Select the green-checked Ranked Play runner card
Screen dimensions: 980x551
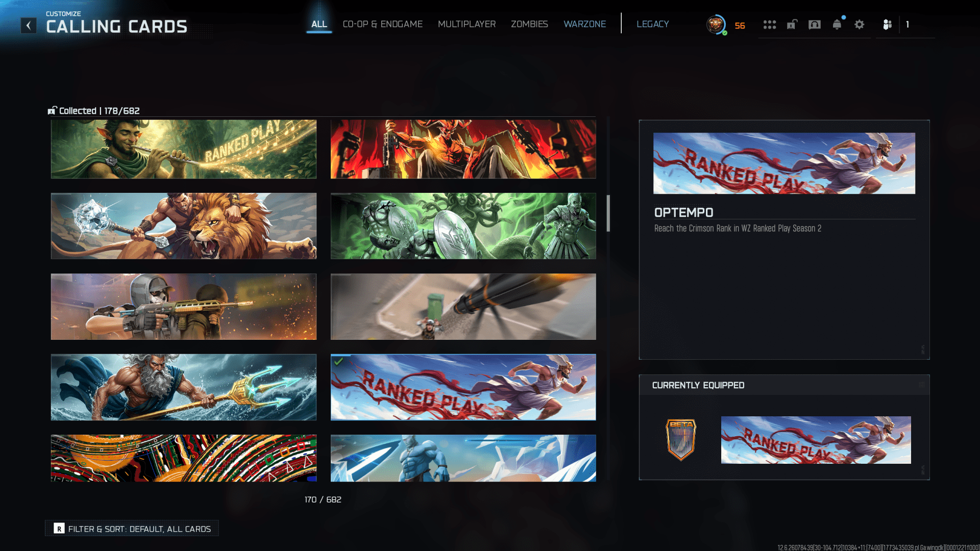click(463, 387)
